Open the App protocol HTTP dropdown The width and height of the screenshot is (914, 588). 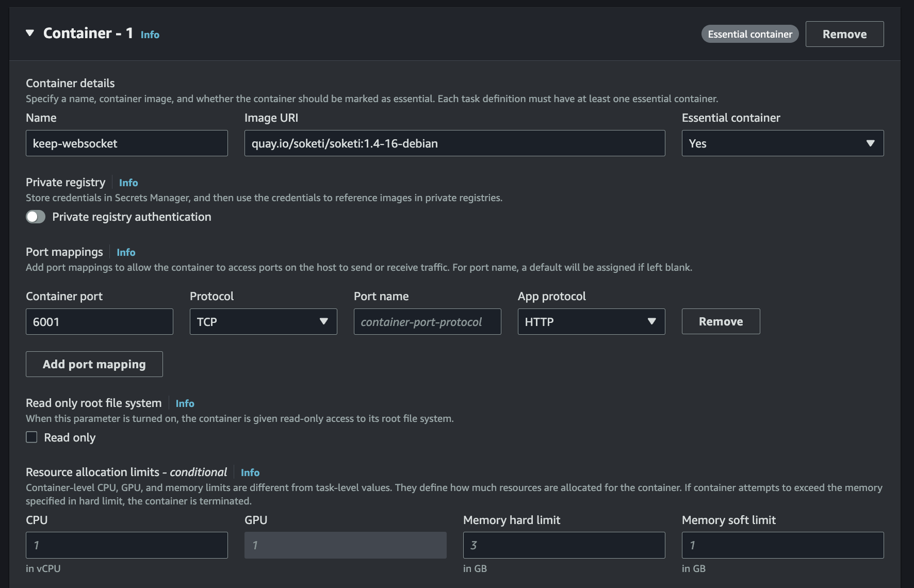tap(591, 322)
